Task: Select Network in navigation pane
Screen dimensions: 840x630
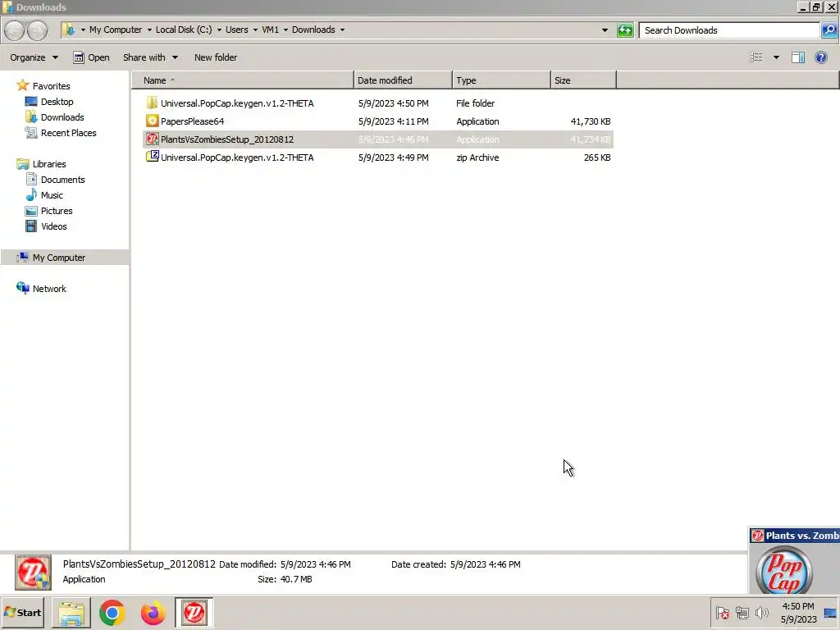Action: tap(48, 289)
